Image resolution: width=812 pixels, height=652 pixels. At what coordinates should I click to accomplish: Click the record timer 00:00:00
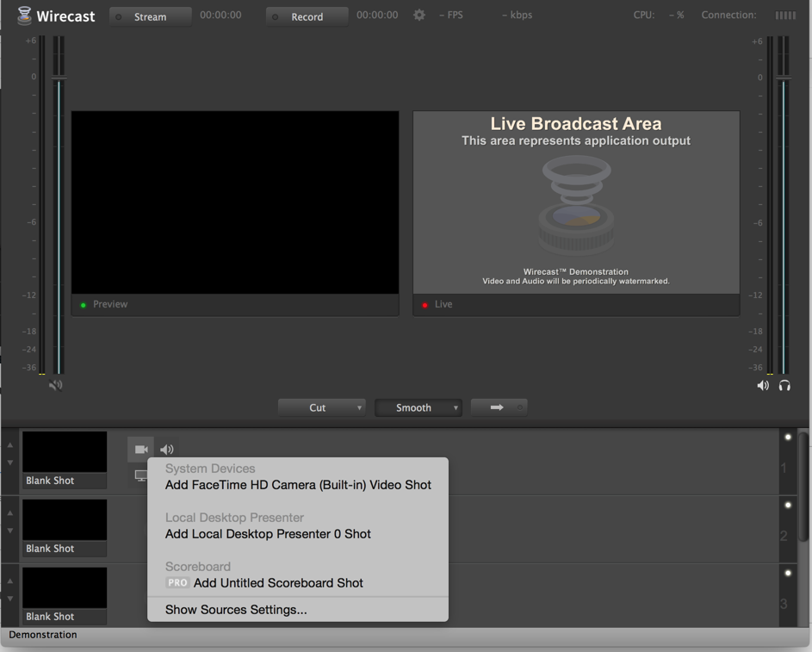[377, 15]
